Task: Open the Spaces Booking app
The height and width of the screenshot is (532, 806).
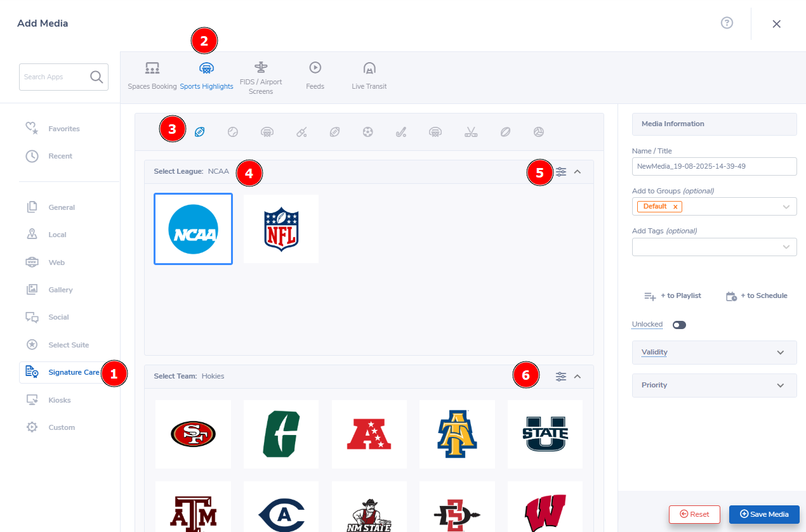Action: click(152, 76)
